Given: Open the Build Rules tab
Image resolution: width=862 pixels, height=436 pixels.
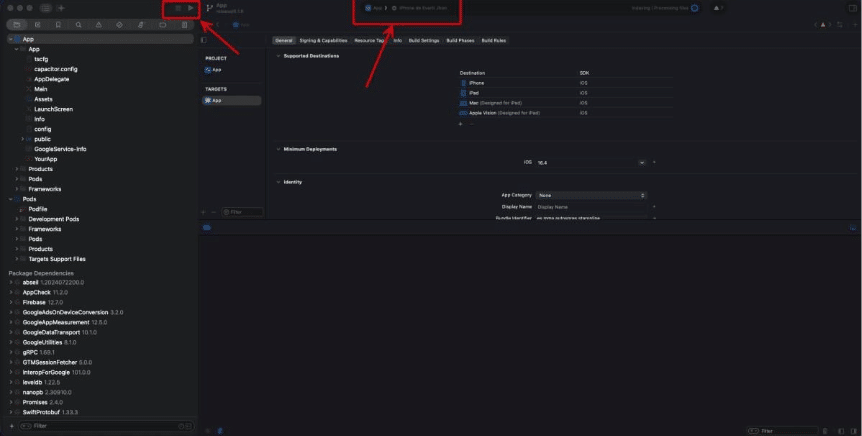Looking at the screenshot, I should (x=494, y=41).
